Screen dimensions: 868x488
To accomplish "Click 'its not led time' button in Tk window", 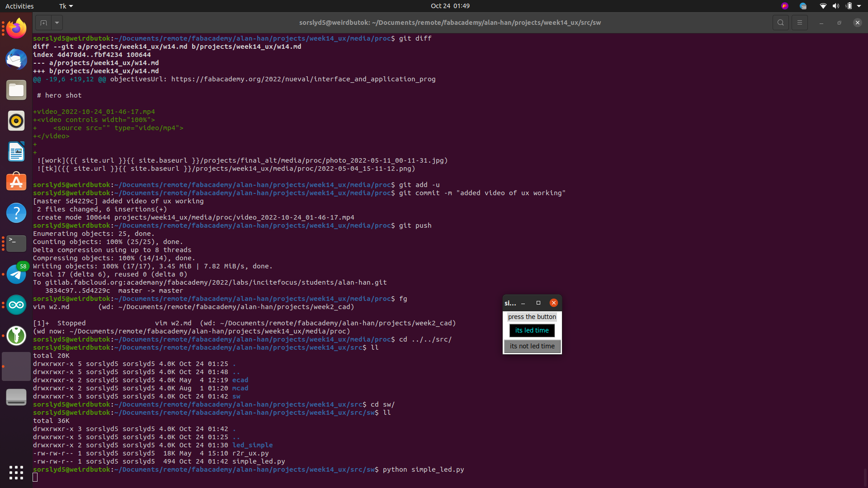I will tap(532, 346).
